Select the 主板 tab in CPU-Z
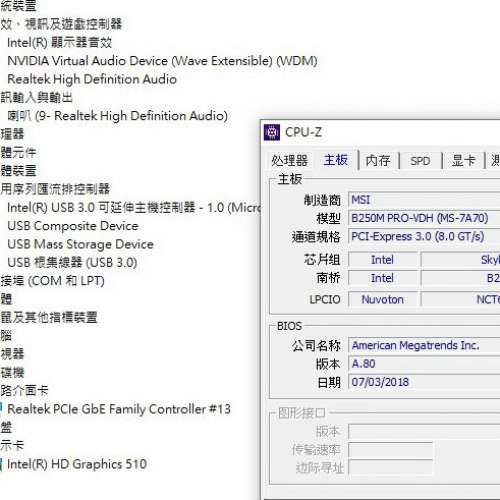 [336, 160]
